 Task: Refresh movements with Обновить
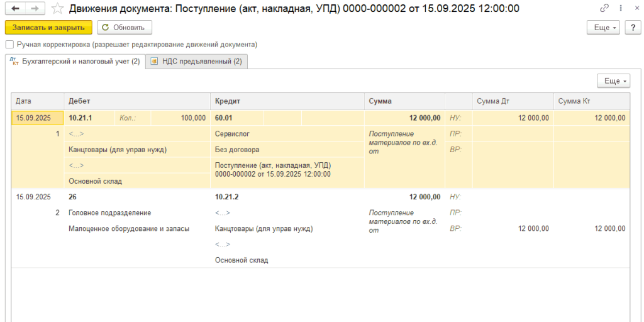125,28
